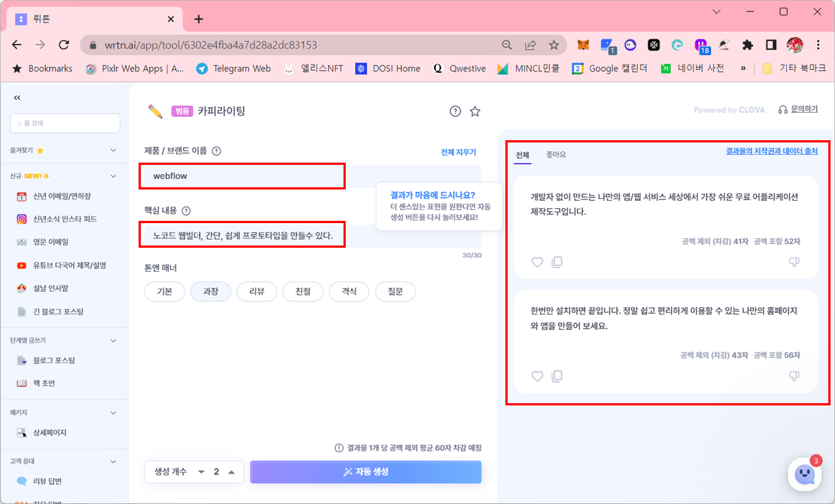Viewport: 835px width, 504px height.
Task: Increase 생성 개수 with up arrow
Action: [231, 472]
